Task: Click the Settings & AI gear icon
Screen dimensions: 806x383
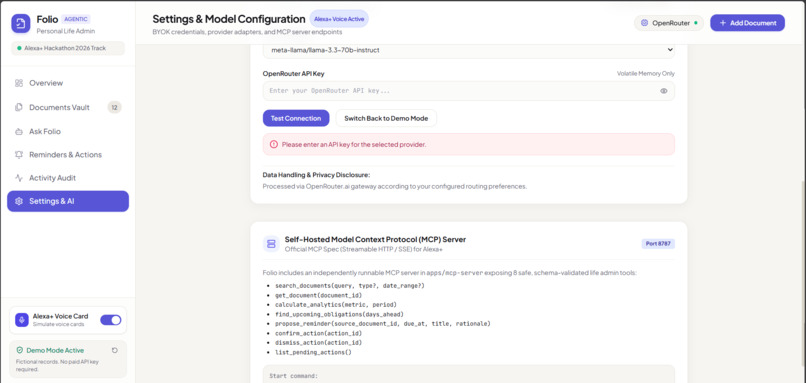Action: click(x=19, y=201)
